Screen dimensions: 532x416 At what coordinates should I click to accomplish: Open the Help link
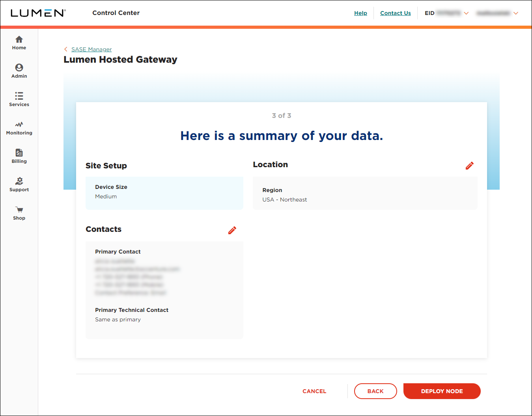[360, 13]
